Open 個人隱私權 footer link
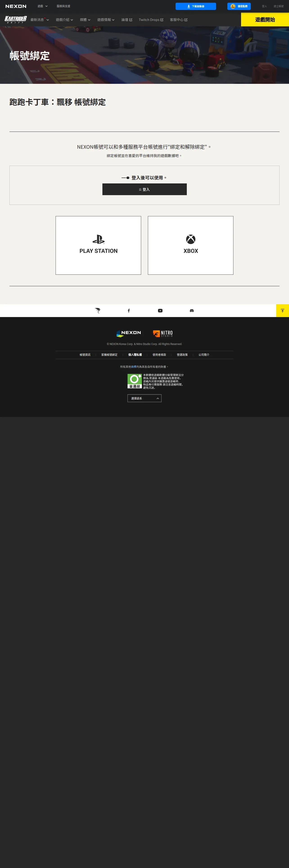The image size is (289, 868). coord(135,355)
